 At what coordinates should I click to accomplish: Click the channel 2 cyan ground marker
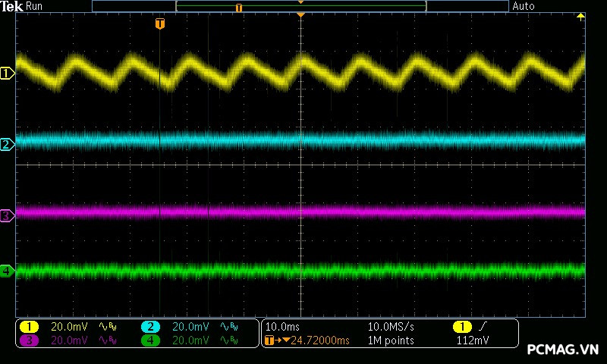(x=7, y=144)
